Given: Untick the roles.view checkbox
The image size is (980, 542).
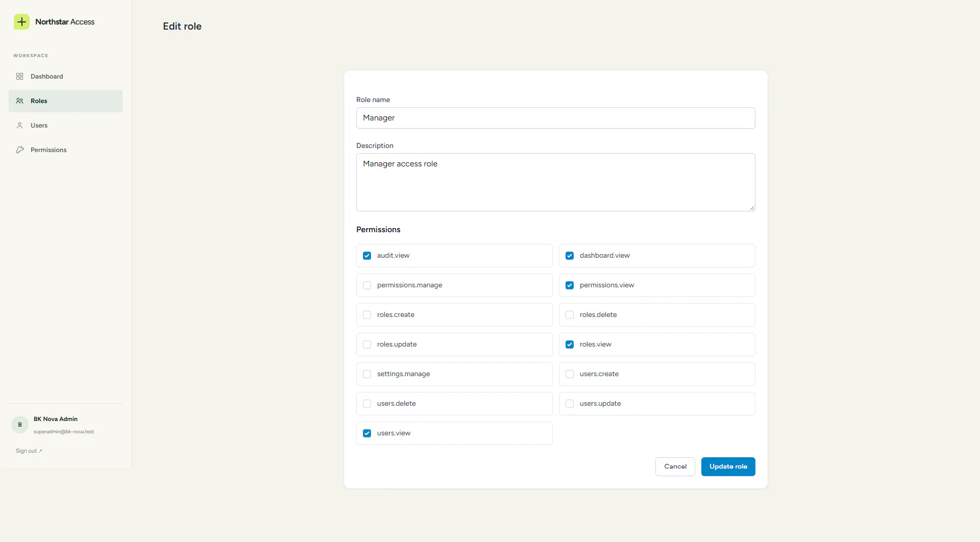Looking at the screenshot, I should coord(570,344).
